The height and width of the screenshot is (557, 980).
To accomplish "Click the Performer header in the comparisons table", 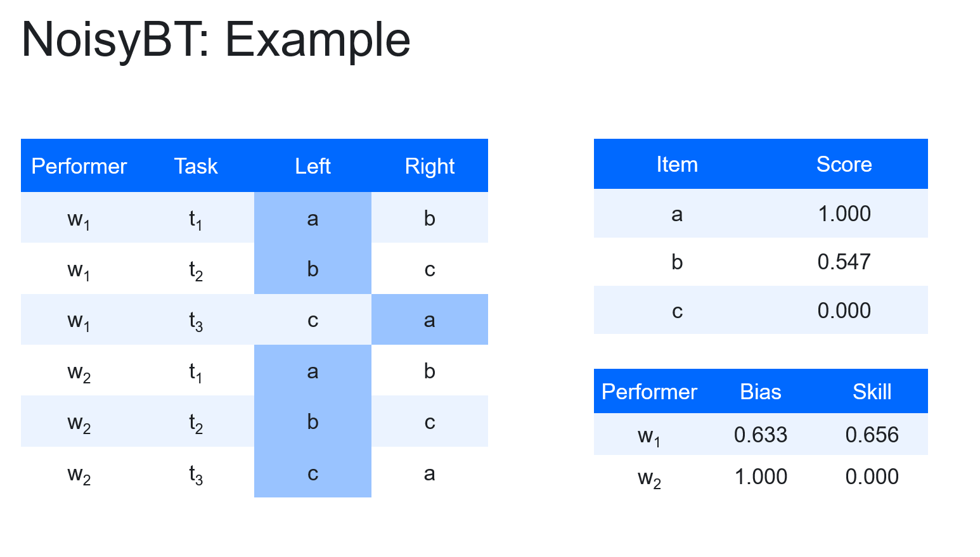I will pyautogui.click(x=79, y=166).
